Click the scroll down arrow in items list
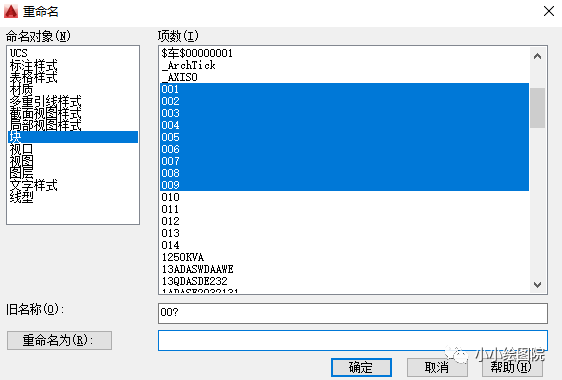Image resolution: width=562 pixels, height=380 pixels. point(537,285)
